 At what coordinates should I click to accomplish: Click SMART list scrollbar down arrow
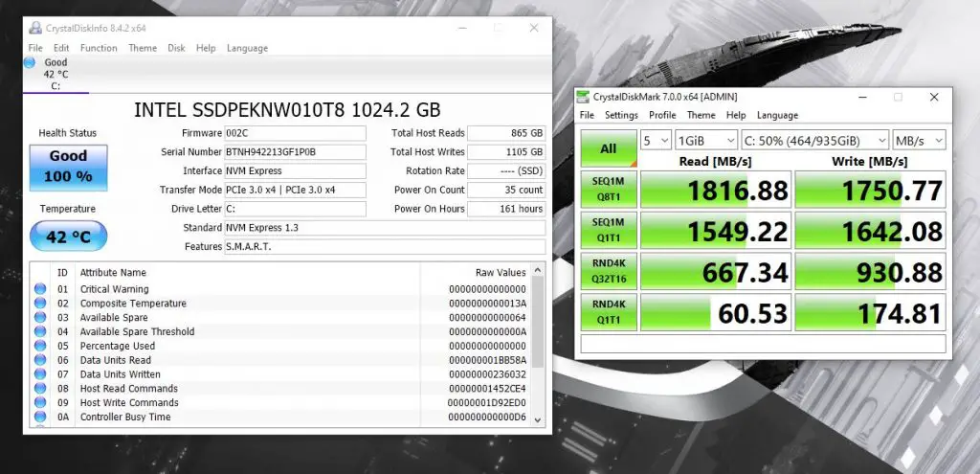point(538,420)
